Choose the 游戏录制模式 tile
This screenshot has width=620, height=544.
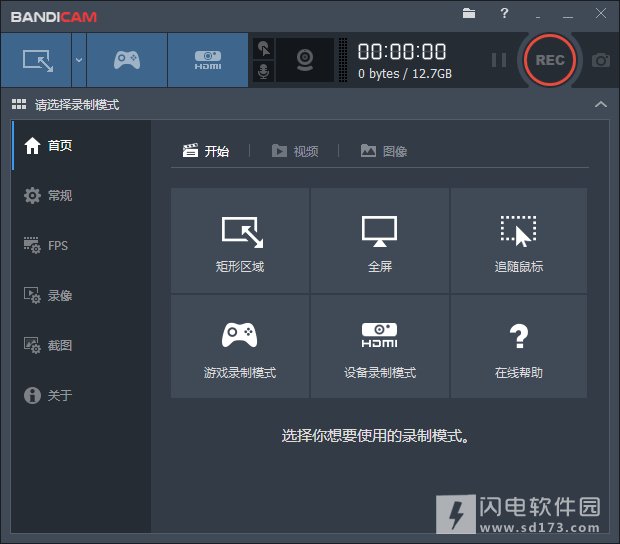coord(240,346)
